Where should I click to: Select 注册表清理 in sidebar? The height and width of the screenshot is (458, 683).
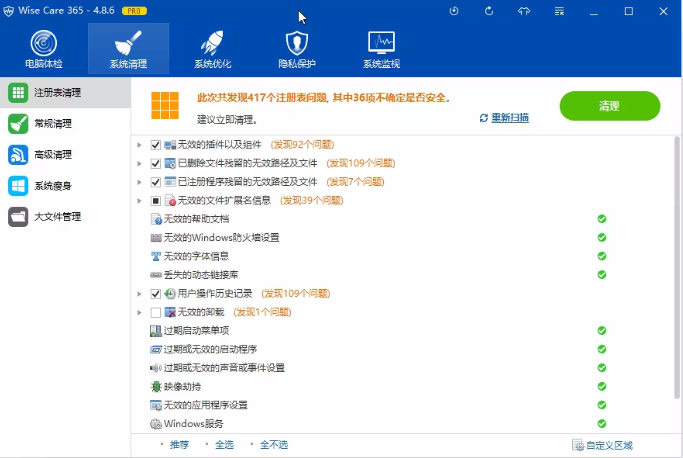pyautogui.click(x=65, y=92)
